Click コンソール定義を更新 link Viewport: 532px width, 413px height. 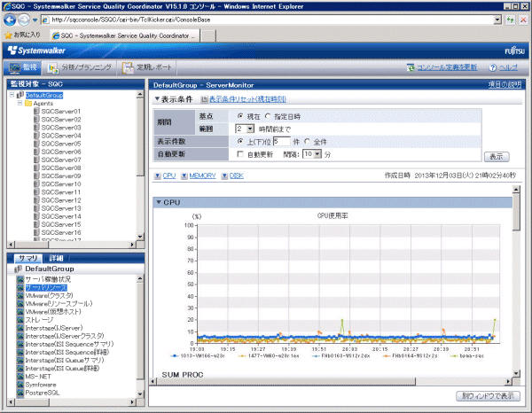pos(447,67)
